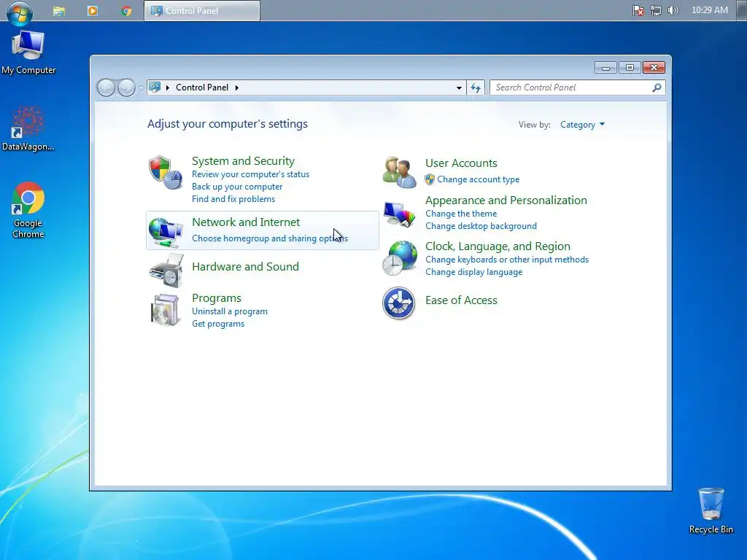Expand the address bar history dropdown arrow
Screen dimensions: 747x560
click(x=459, y=87)
